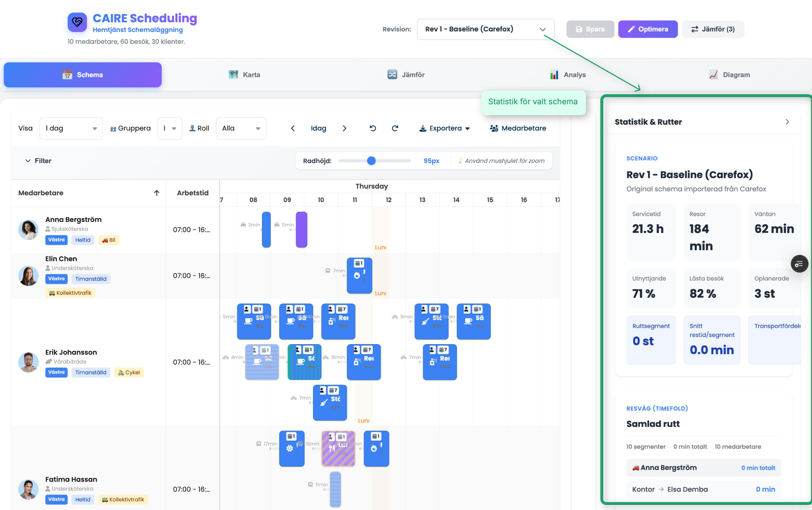Click the Jämför (3) button
The height and width of the screenshot is (510, 812).
point(713,29)
